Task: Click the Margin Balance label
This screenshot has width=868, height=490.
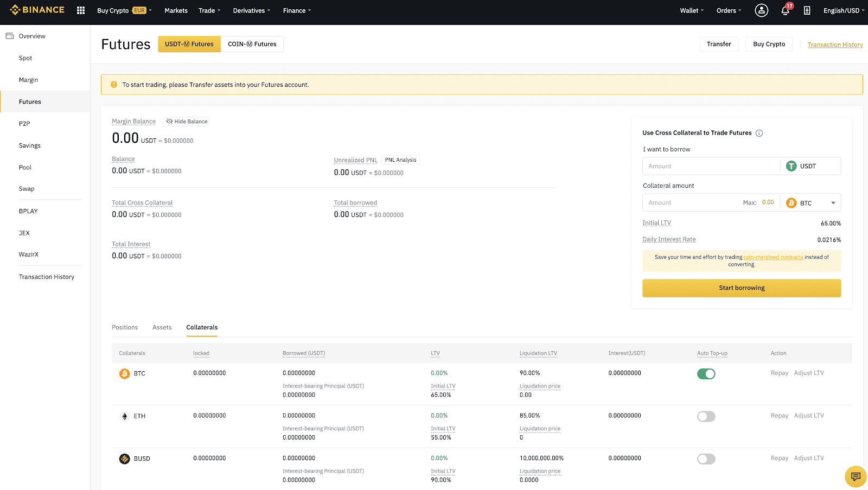Action: 133,122
